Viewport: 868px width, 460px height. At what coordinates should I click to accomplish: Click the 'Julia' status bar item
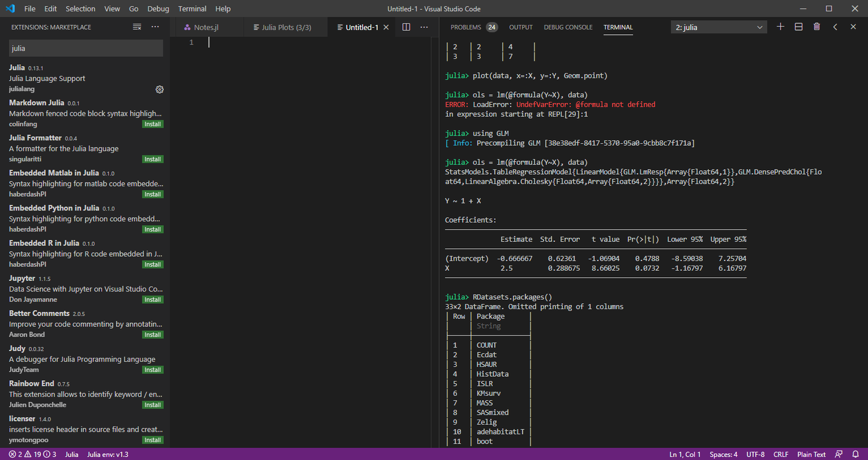[x=72, y=454]
